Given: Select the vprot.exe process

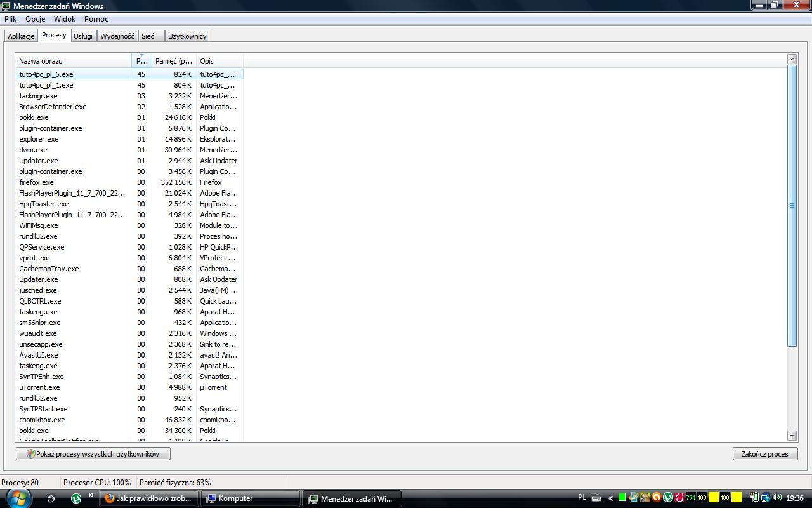Looking at the screenshot, I should [x=129, y=258].
